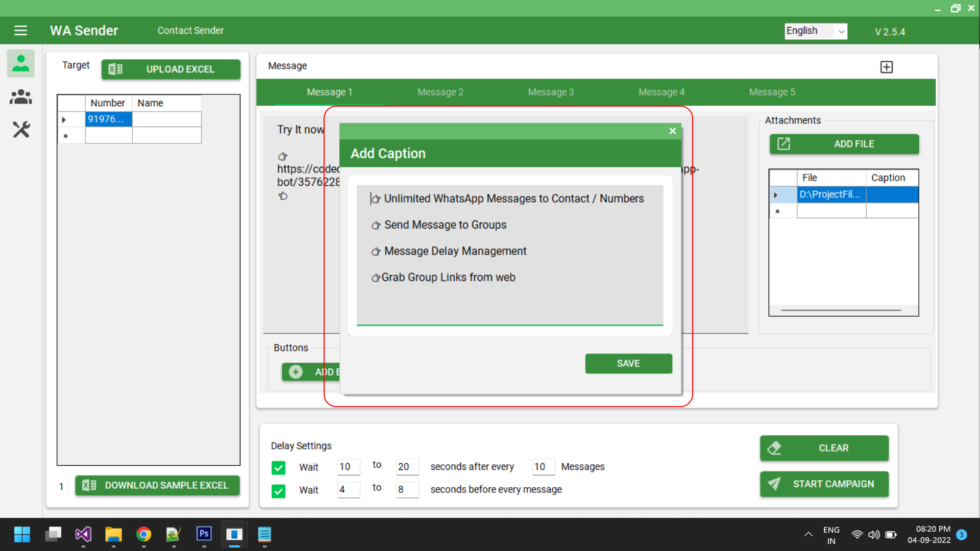This screenshot has height=551, width=980.
Task: Show hidden system tray icons chevron
Action: tap(808, 535)
